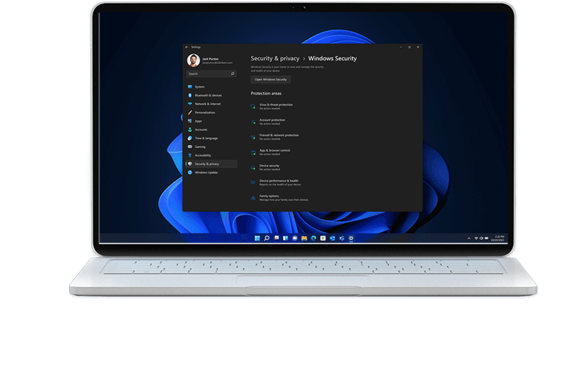
Task: Launch Microsoft Edge from the taskbar
Action: (314, 238)
